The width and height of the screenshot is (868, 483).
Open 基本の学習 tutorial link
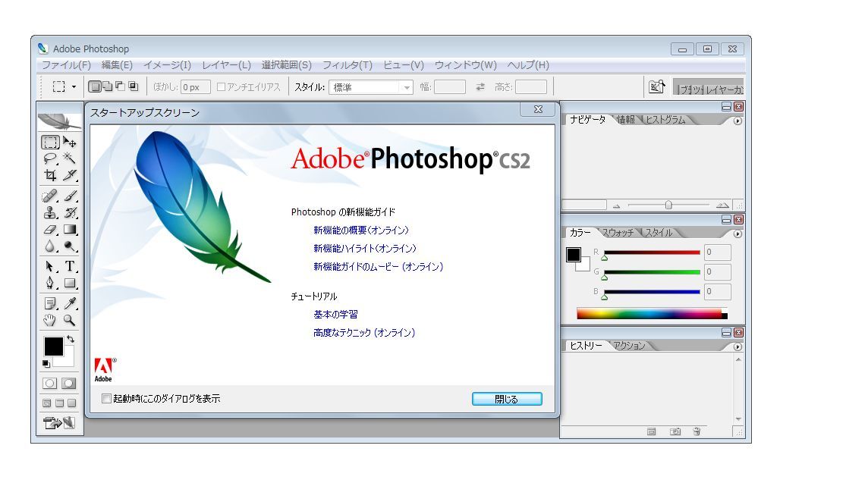pyautogui.click(x=335, y=314)
